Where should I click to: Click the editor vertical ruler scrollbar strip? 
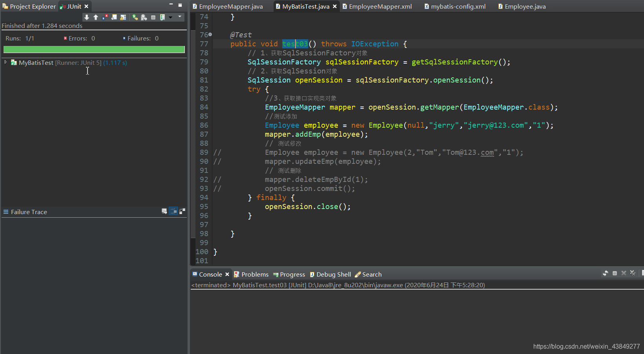pyautogui.click(x=193, y=134)
